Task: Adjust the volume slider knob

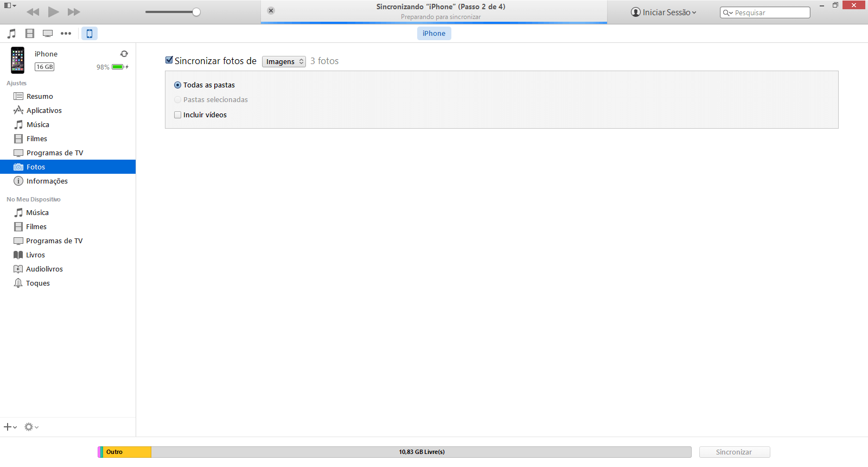Action: tap(196, 12)
